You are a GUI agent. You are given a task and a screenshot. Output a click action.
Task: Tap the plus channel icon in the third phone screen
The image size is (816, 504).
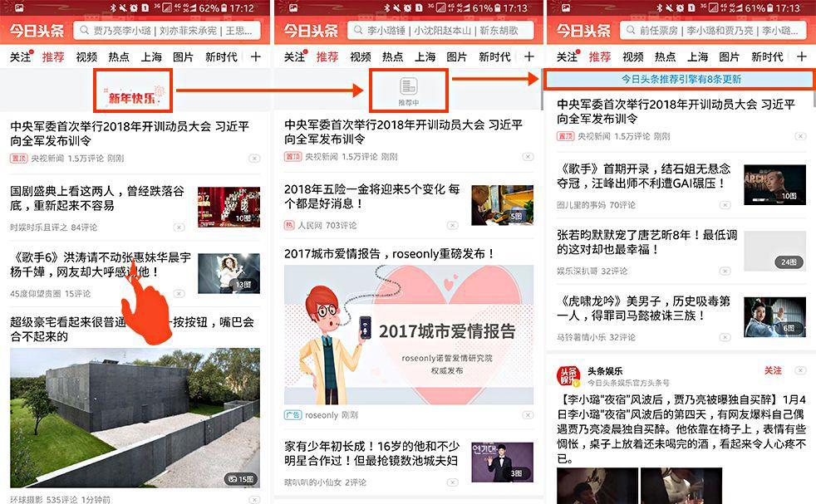click(x=802, y=56)
